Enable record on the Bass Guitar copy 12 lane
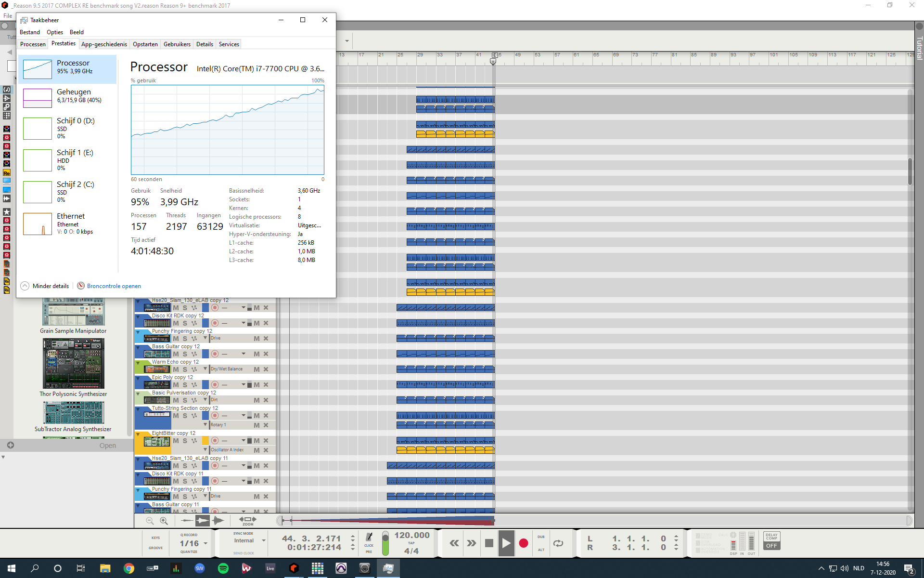924x578 pixels. [215, 354]
